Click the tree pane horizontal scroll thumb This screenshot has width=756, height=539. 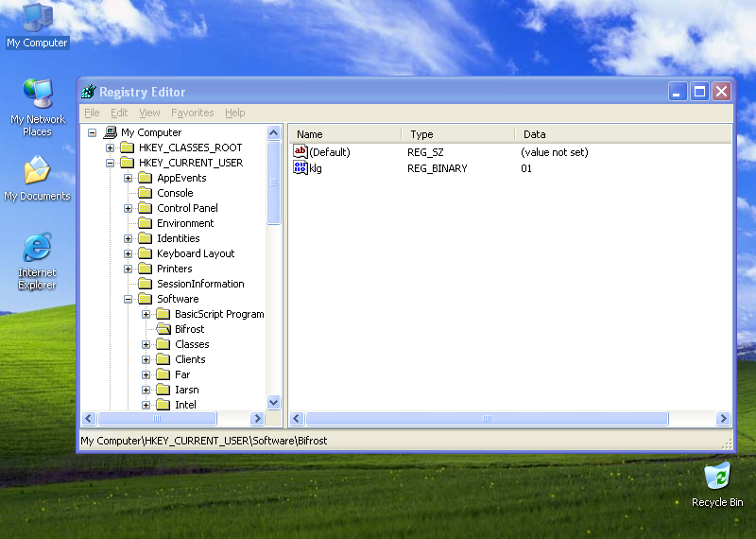157,418
